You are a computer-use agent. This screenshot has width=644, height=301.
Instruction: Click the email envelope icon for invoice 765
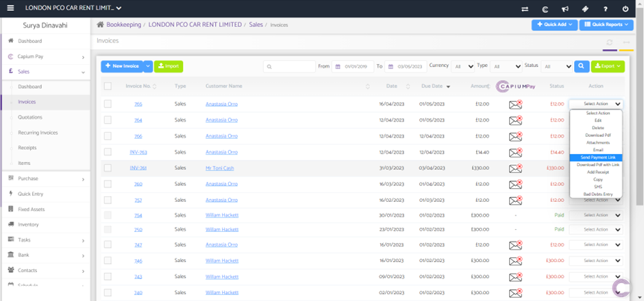515,105
